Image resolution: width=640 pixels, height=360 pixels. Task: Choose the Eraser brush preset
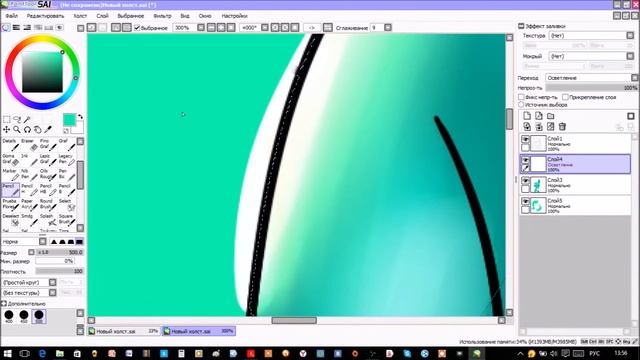(30, 144)
